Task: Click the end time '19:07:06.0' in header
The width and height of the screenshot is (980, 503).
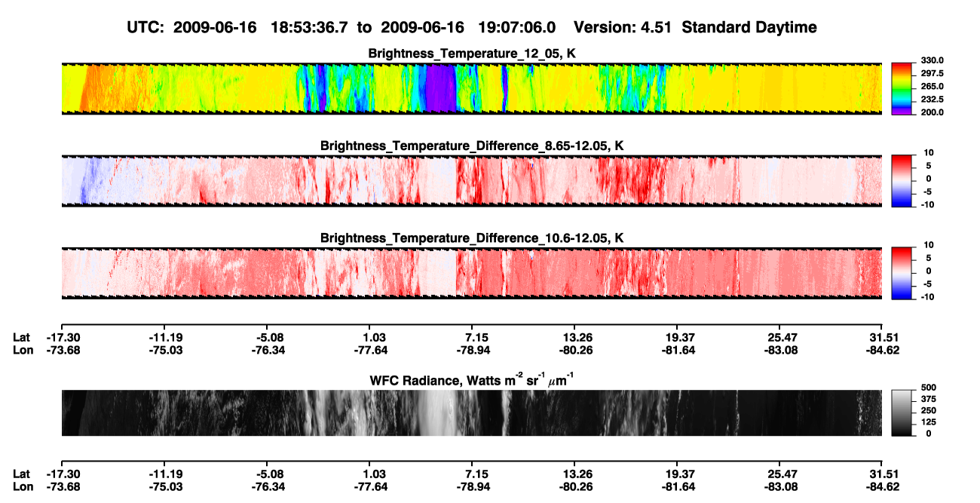Action: tap(517, 27)
